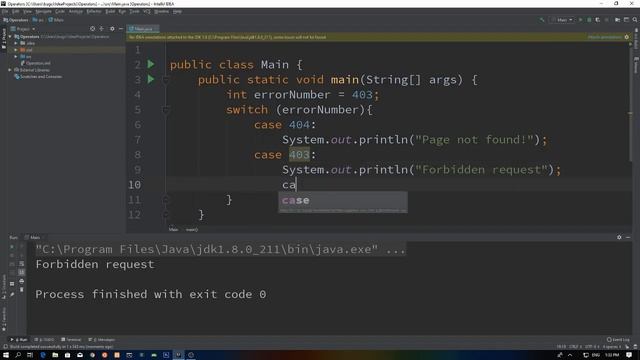Rerun program using Run panel rerun icon
The image size is (640, 360).
(x=12, y=247)
